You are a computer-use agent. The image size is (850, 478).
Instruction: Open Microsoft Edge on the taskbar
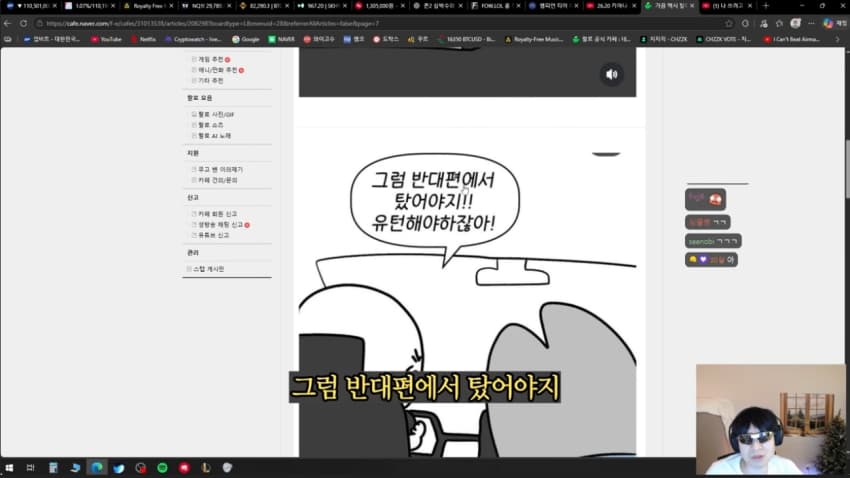click(x=97, y=468)
